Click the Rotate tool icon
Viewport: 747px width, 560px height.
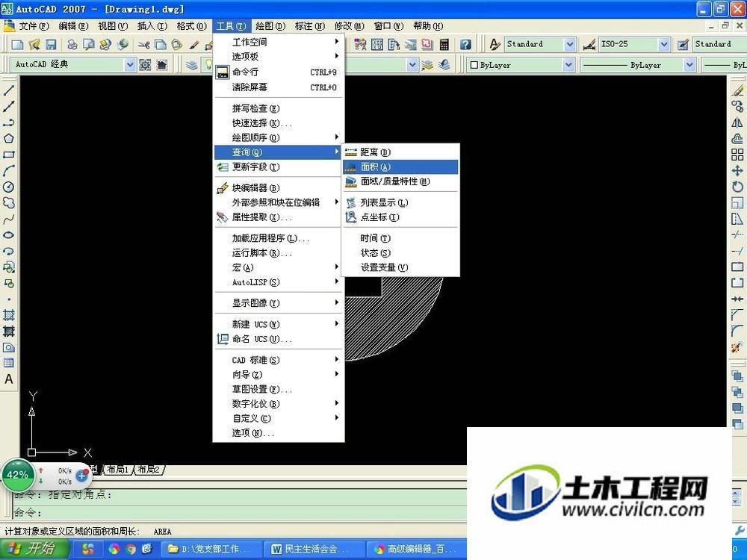tap(737, 187)
